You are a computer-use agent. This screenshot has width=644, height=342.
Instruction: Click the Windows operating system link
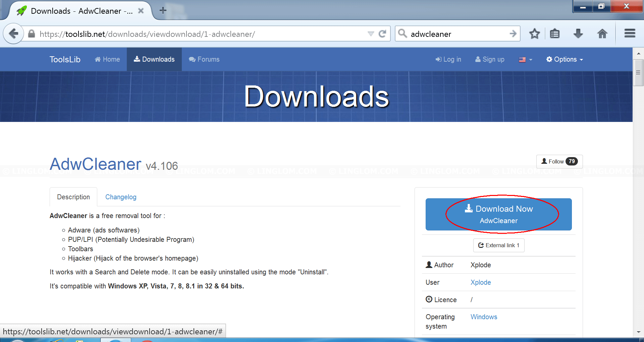(x=484, y=317)
